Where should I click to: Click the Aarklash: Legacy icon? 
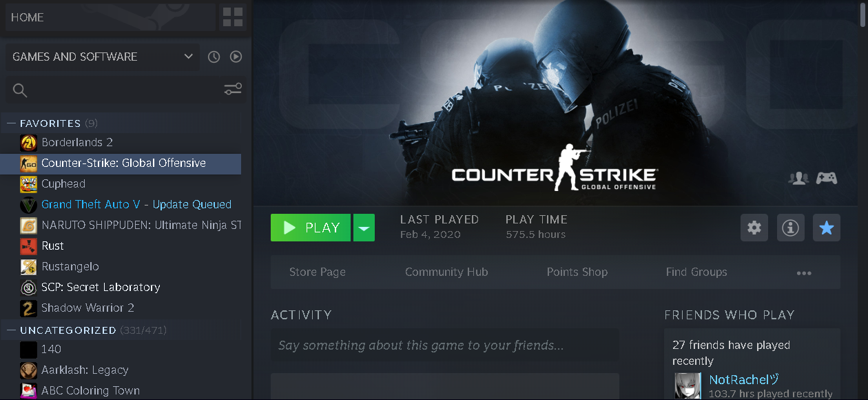point(28,370)
